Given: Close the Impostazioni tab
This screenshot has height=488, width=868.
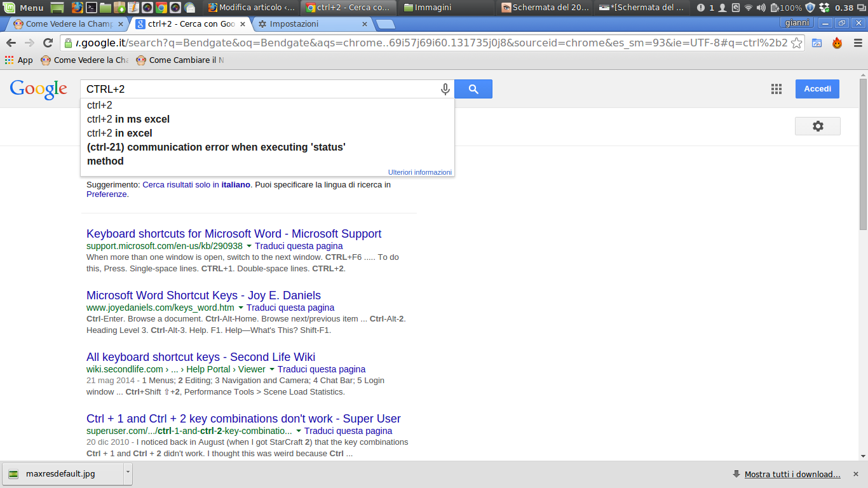Looking at the screenshot, I should tap(365, 24).
